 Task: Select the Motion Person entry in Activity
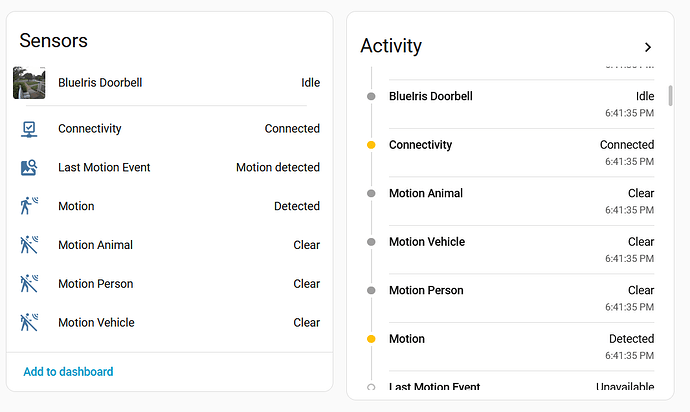pyautogui.click(x=521, y=298)
